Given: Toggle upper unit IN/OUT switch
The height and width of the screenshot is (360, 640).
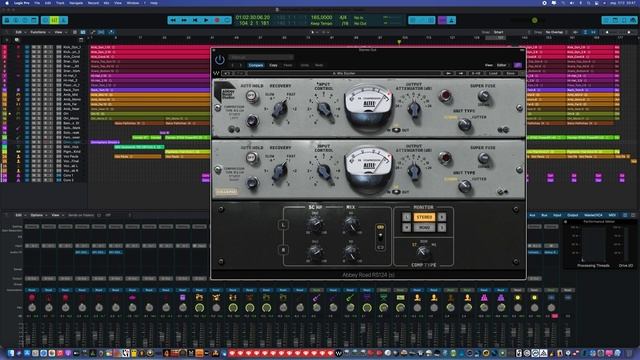Looking at the screenshot, I should click(x=396, y=130).
